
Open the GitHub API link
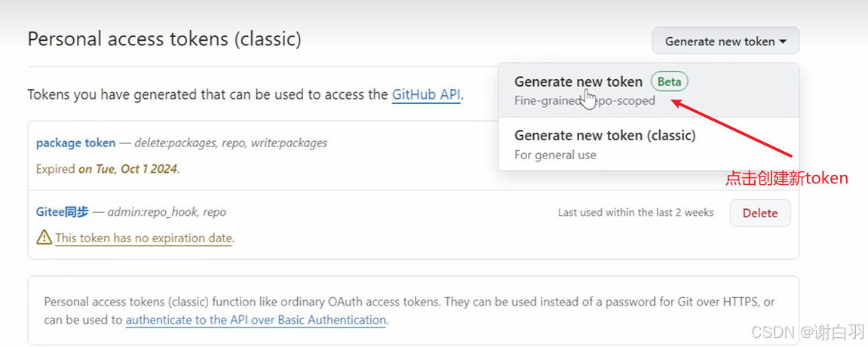[426, 94]
